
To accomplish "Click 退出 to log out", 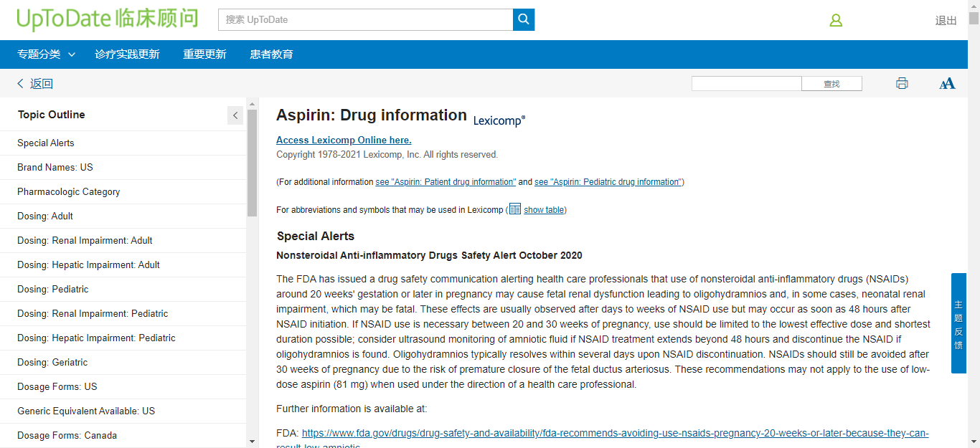I will [946, 21].
